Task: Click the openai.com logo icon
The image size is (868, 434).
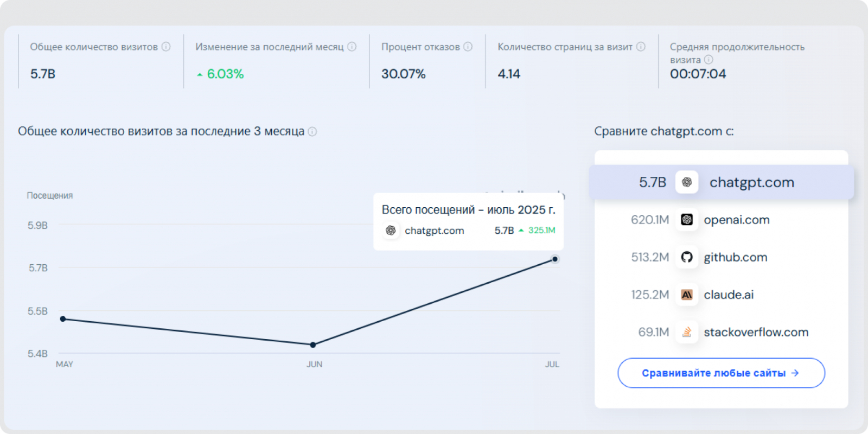Action: [x=687, y=220]
